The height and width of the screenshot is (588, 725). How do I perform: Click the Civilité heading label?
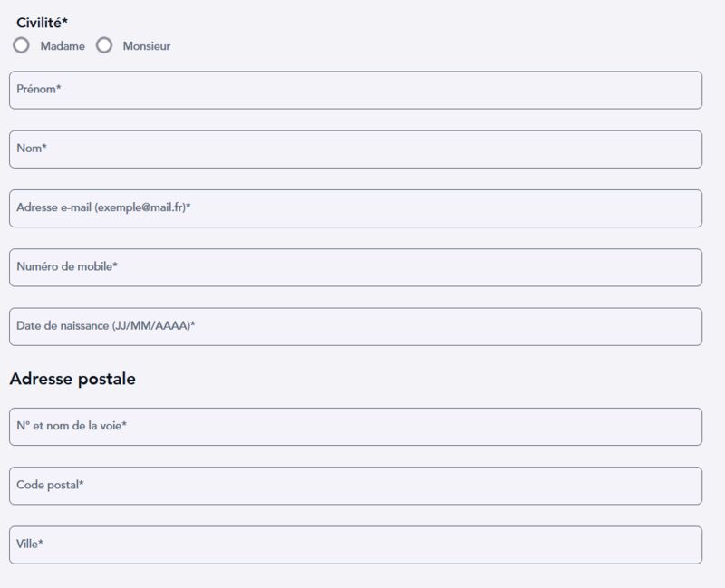click(42, 22)
